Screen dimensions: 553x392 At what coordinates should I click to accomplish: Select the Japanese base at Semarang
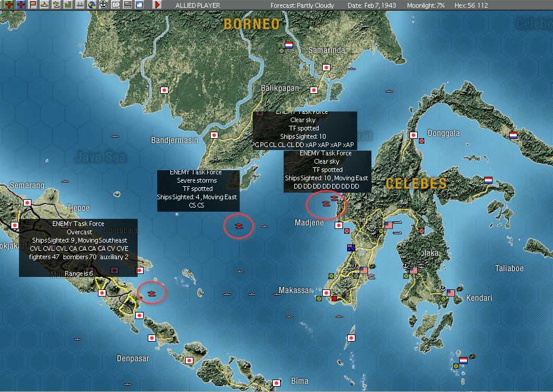click(x=27, y=203)
